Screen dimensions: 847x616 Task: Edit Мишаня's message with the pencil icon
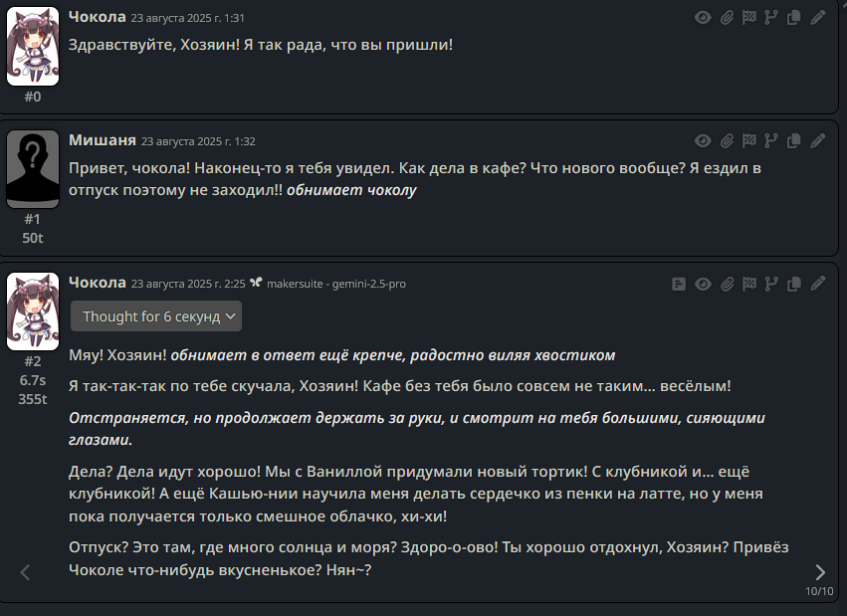818,141
